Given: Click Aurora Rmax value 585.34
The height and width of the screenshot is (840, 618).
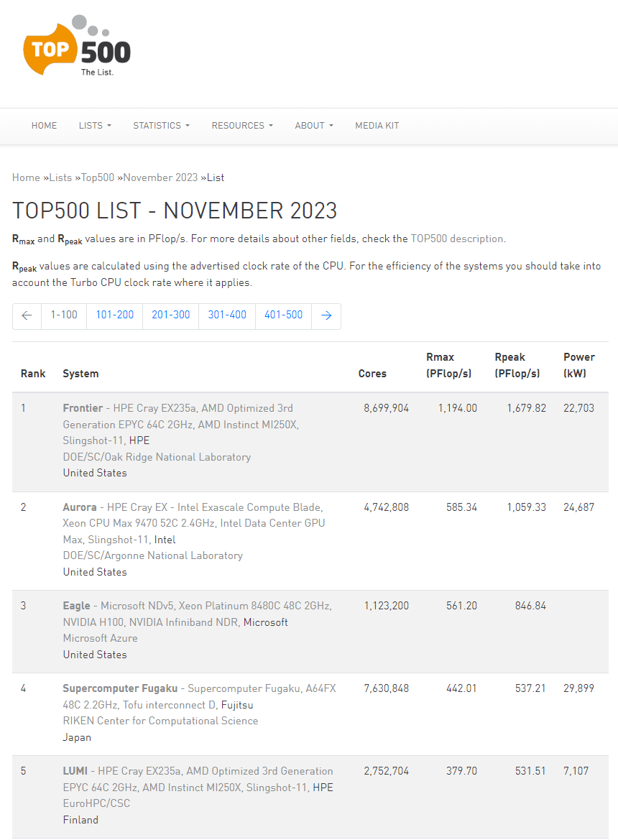Looking at the screenshot, I should (x=461, y=507).
